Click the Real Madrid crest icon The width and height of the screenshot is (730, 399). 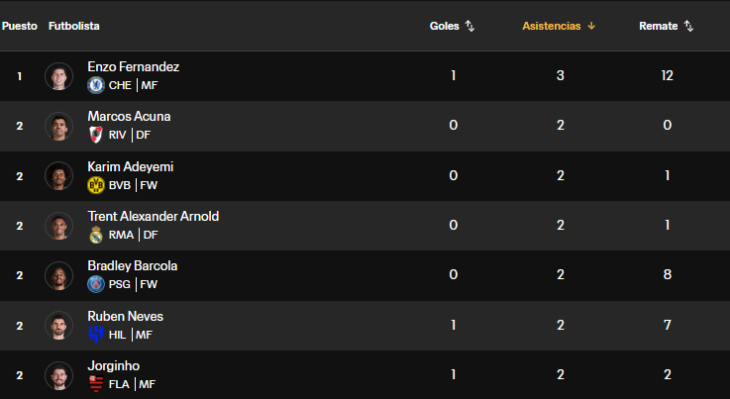(96, 235)
